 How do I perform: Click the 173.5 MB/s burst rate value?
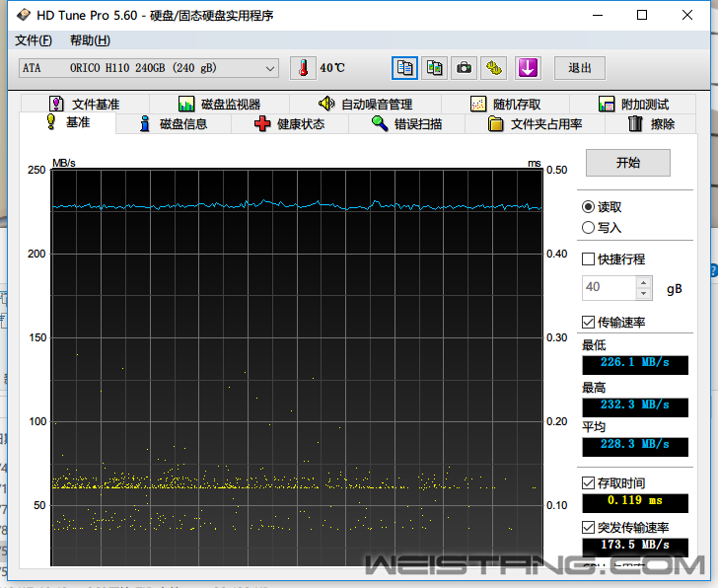click(635, 547)
